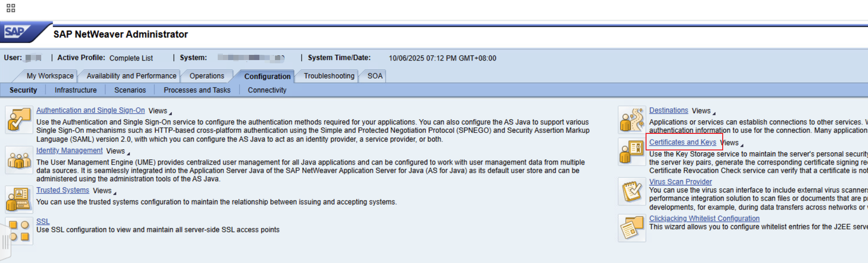Select the Operations tab

click(x=207, y=76)
